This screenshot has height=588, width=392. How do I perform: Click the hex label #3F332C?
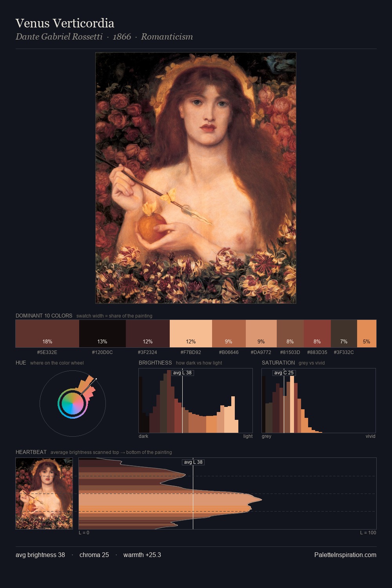(x=344, y=352)
